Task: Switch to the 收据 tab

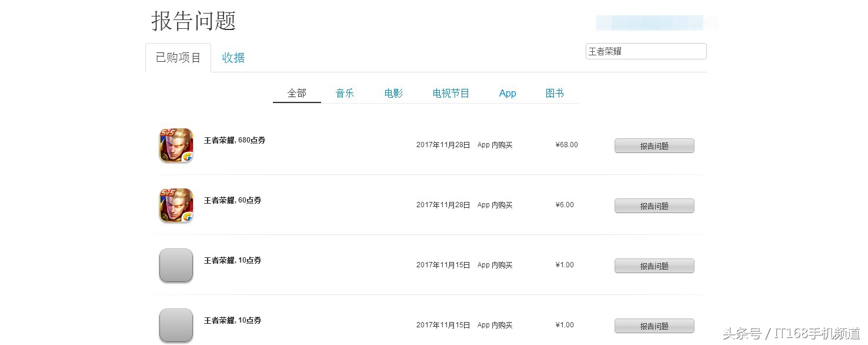Action: 233,57
